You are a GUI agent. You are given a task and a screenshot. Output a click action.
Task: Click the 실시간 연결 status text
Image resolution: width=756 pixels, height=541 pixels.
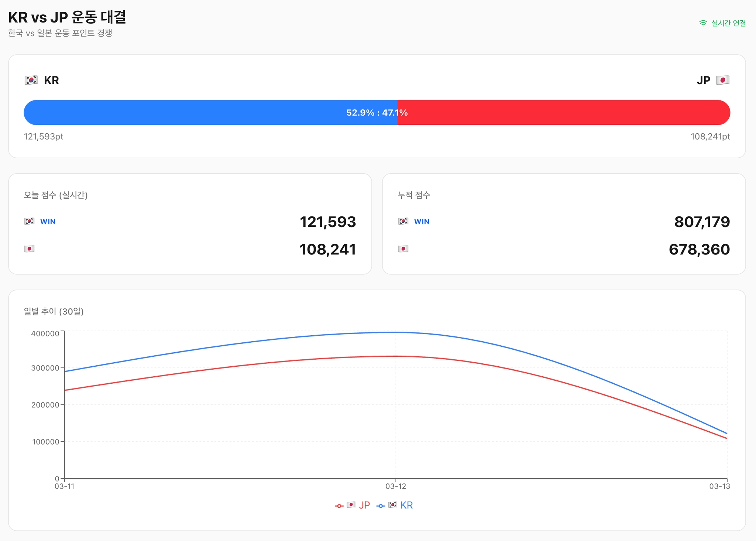(x=728, y=23)
